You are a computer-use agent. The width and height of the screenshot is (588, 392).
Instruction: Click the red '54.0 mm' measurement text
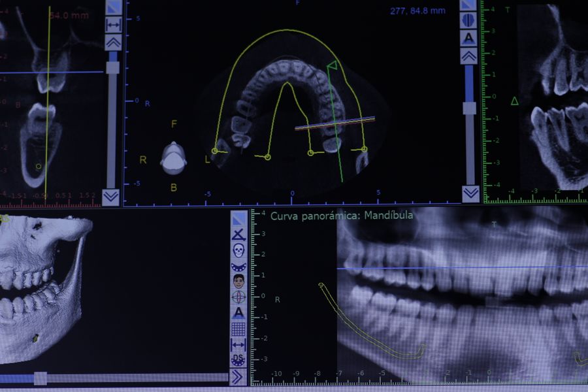point(69,16)
